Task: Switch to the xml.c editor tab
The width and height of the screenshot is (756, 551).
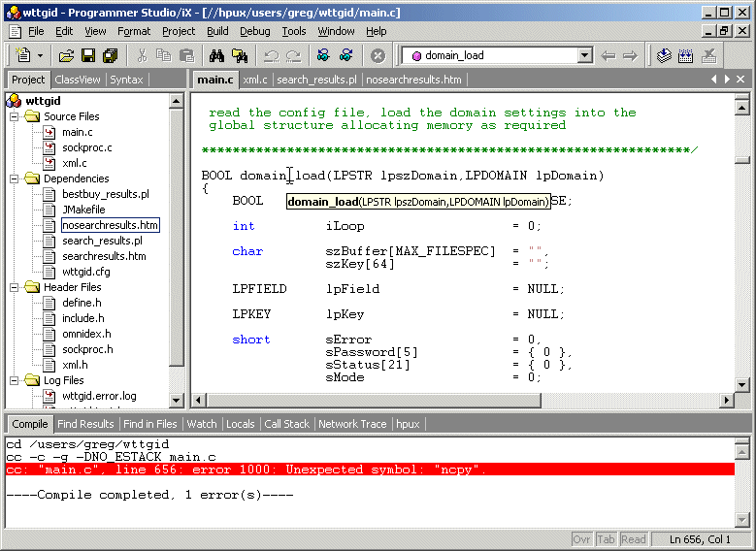Action: pos(255,80)
